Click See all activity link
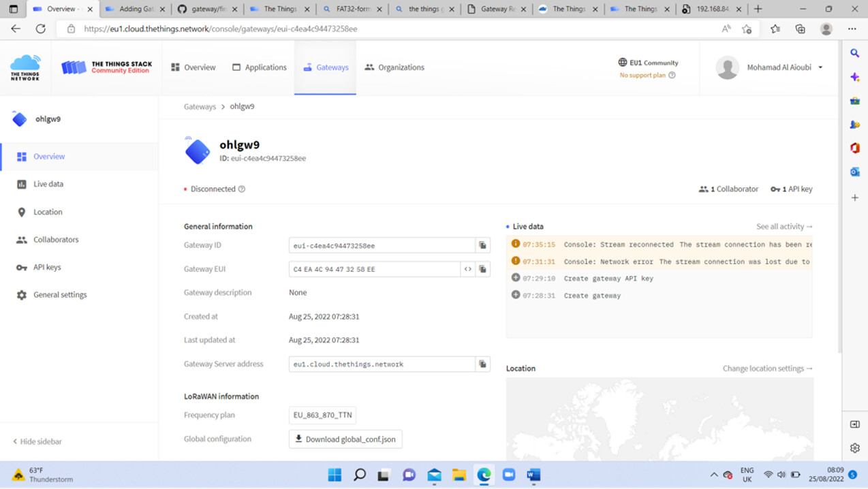The height and width of the screenshot is (489, 868). (x=784, y=226)
